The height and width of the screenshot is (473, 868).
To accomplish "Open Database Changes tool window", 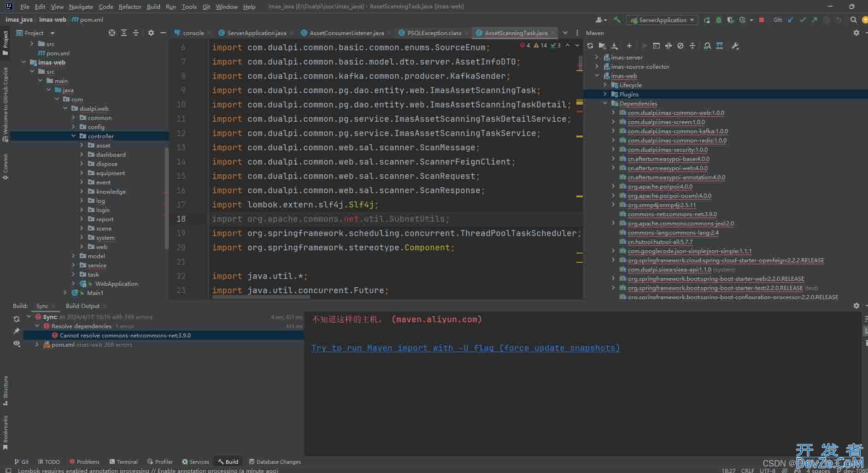I will (275, 461).
